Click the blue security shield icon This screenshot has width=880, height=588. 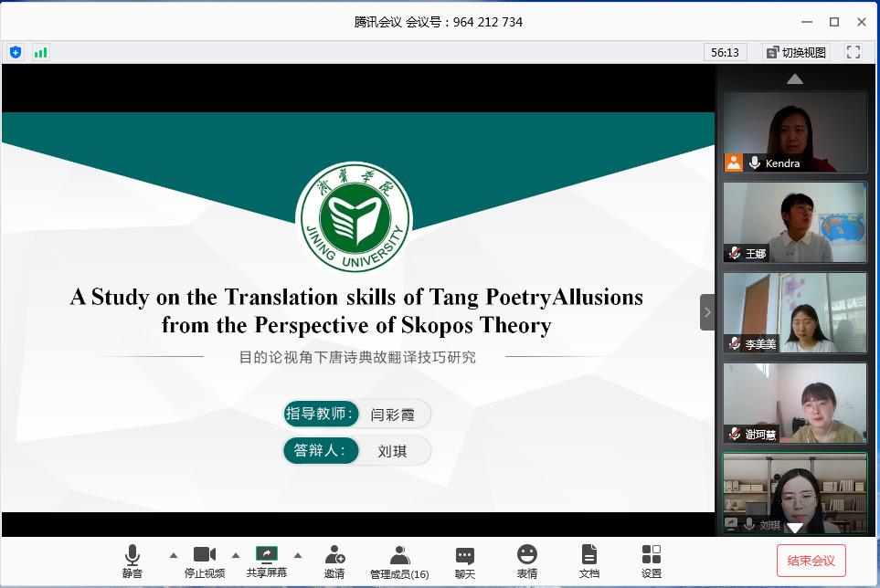16,52
